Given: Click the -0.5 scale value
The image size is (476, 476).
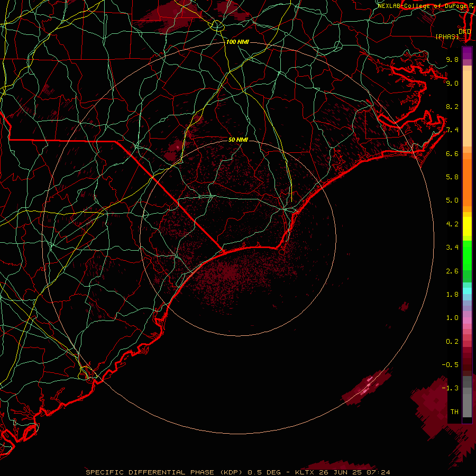Looking at the screenshot, I should pos(450,365).
